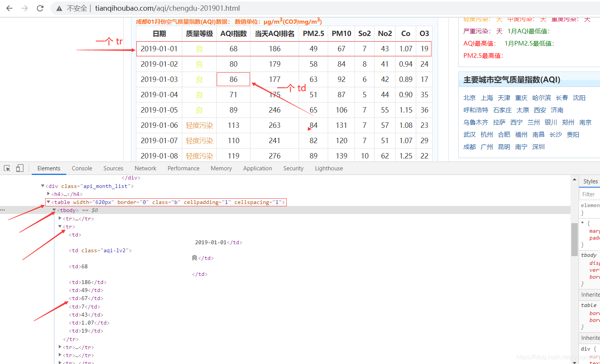Open the 北京 city link

click(x=469, y=98)
